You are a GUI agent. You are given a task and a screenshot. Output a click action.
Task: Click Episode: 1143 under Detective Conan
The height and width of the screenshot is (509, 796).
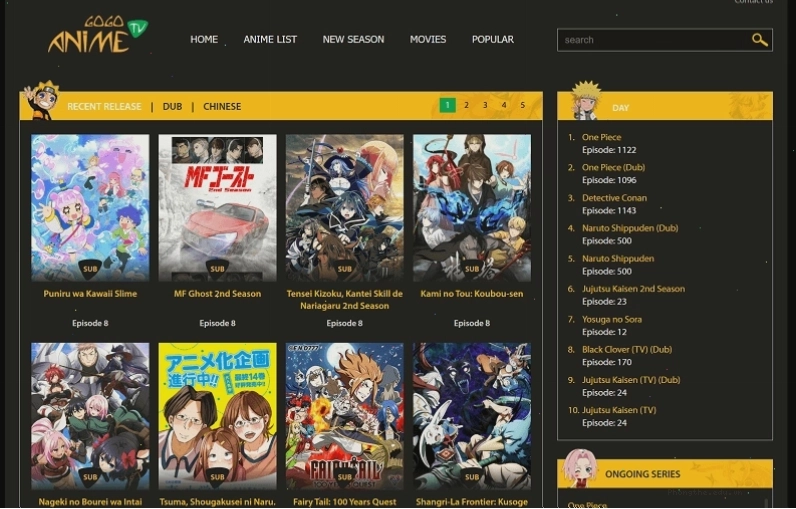pyautogui.click(x=609, y=211)
